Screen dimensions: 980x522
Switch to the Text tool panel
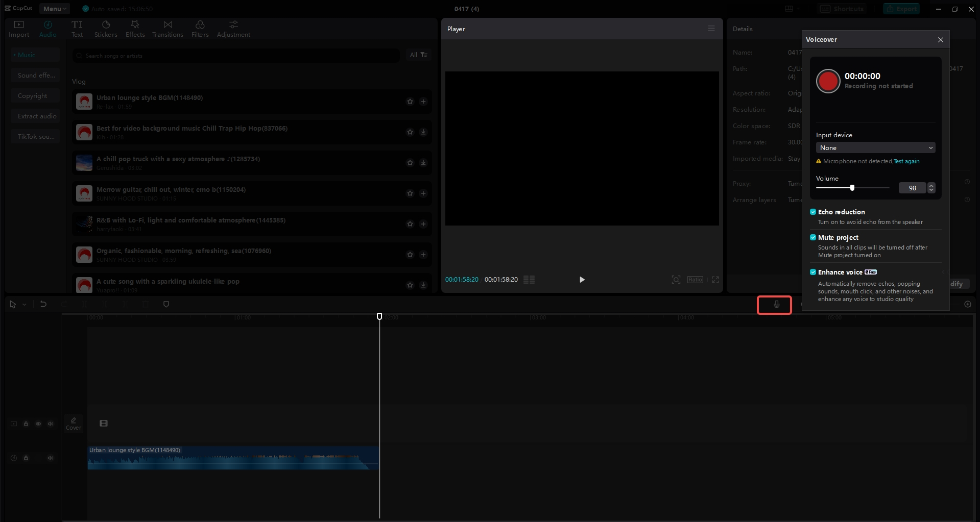[x=77, y=28]
